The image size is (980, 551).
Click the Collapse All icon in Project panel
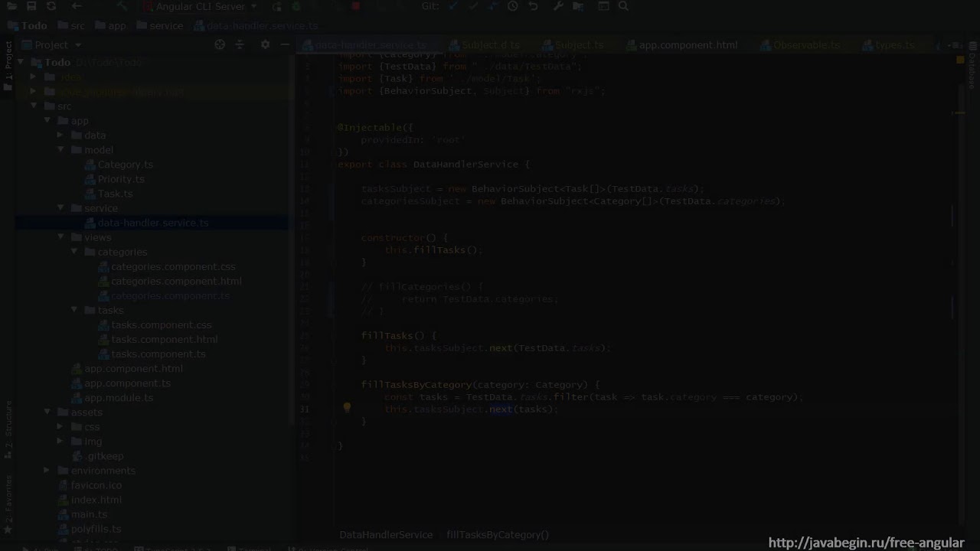pyautogui.click(x=239, y=44)
